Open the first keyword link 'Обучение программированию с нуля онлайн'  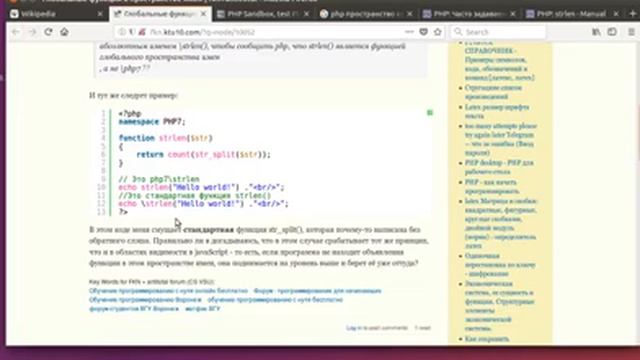point(169,291)
